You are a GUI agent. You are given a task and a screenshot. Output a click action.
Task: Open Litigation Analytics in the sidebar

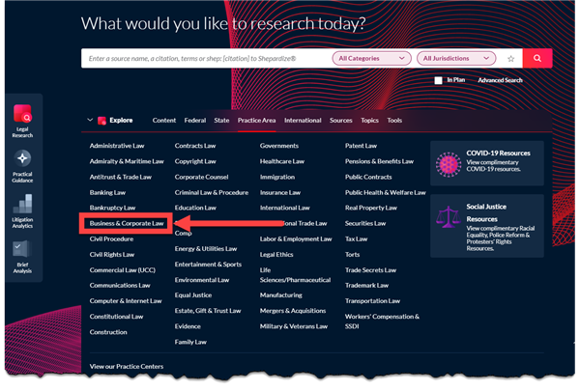22,211
